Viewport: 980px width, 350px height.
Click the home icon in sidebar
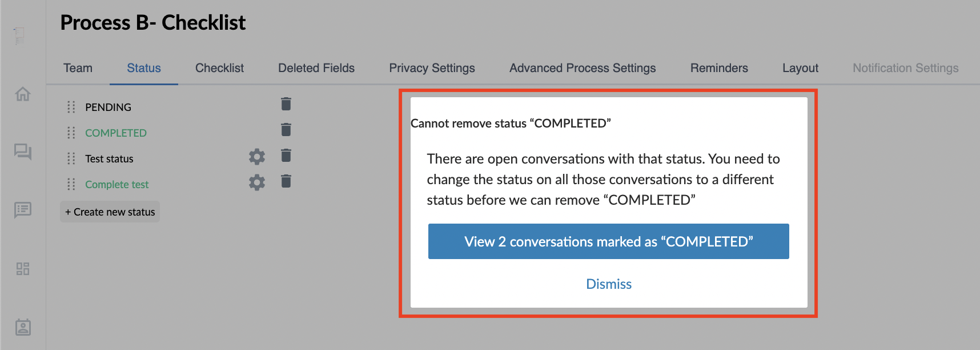point(23,94)
